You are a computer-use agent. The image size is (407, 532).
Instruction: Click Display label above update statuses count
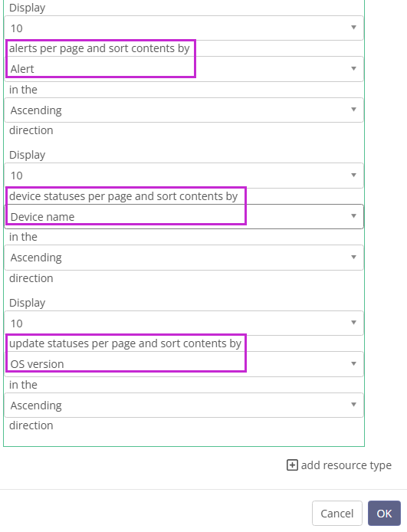(x=27, y=303)
